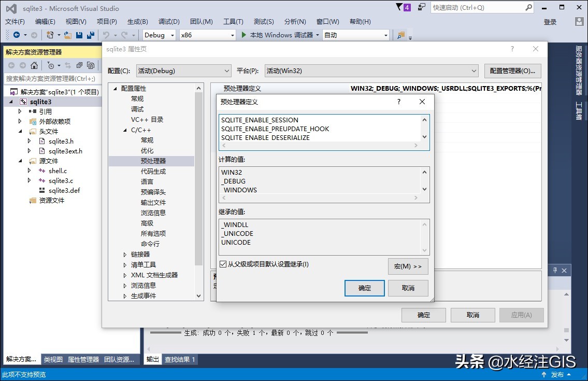Click the open file folder icon
The width and height of the screenshot is (588, 381).
68,35
